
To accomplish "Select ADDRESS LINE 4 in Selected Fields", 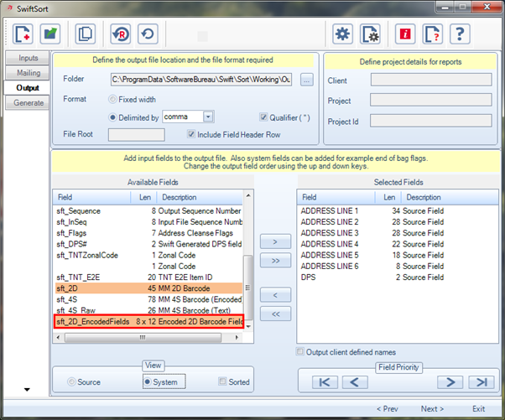I will pyautogui.click(x=398, y=244).
